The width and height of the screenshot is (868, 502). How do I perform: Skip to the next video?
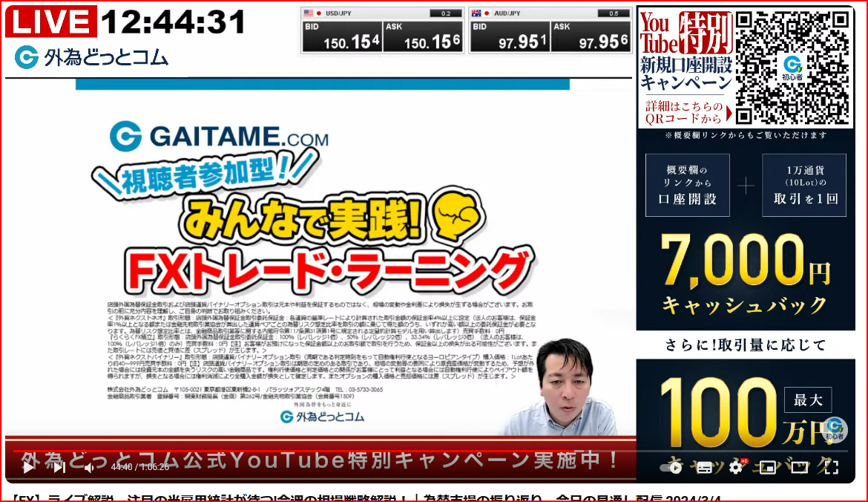(x=59, y=468)
